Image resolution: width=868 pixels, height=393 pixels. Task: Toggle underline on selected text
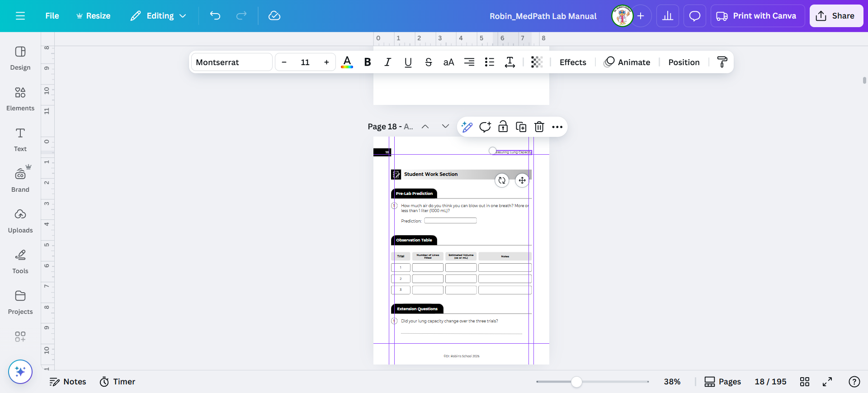[x=408, y=62]
